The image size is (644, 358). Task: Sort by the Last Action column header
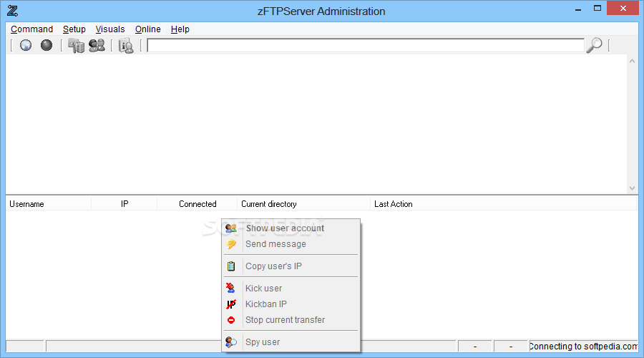click(x=504, y=204)
